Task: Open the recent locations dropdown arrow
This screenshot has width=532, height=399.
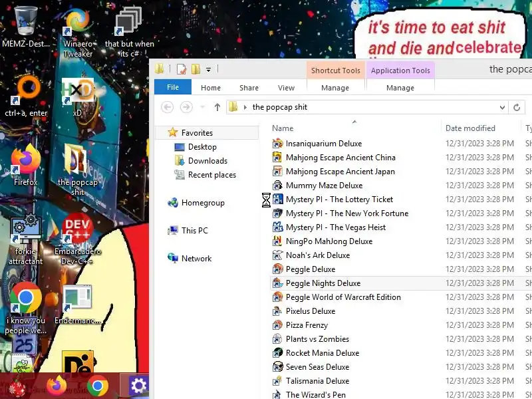Action: [203, 107]
